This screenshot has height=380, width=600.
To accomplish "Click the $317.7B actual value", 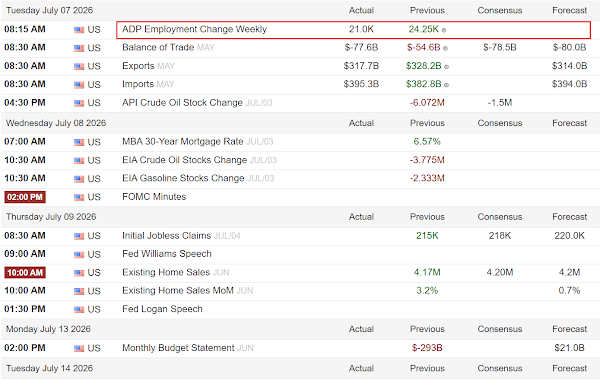I will click(x=361, y=66).
